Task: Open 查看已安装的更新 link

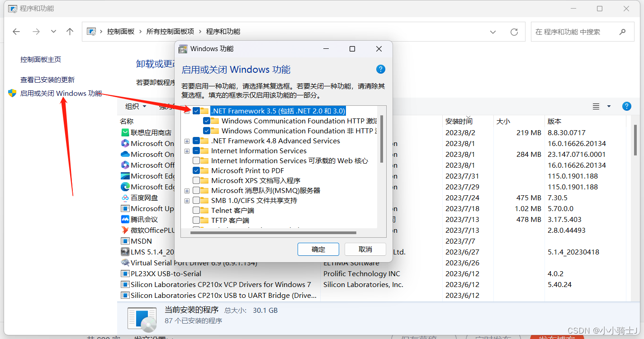Action: [x=47, y=80]
